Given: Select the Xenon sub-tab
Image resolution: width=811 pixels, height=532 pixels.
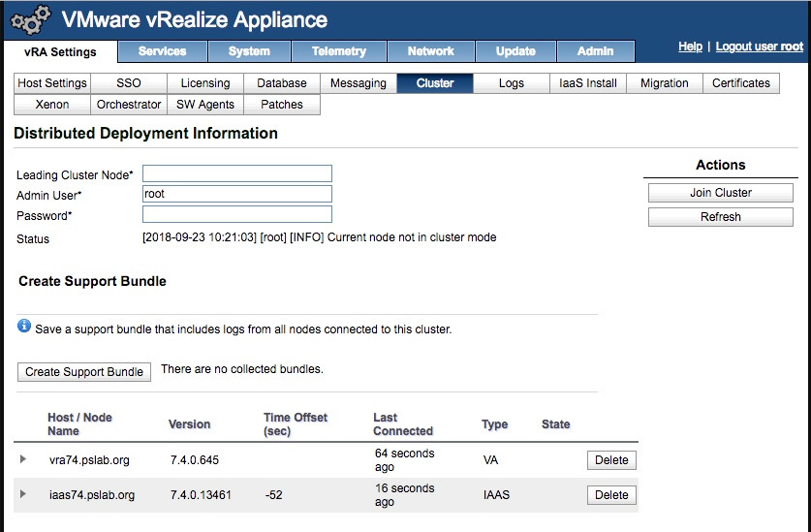Looking at the screenshot, I should click(x=52, y=105).
